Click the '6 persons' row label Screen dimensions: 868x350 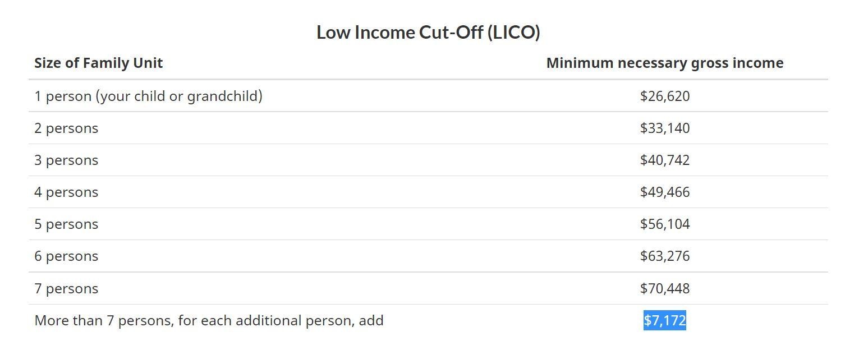coord(66,256)
